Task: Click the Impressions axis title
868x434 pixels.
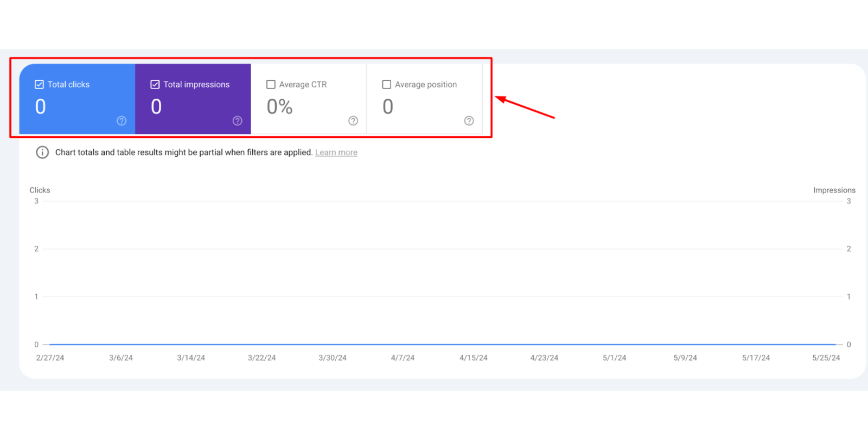Action: pos(834,190)
